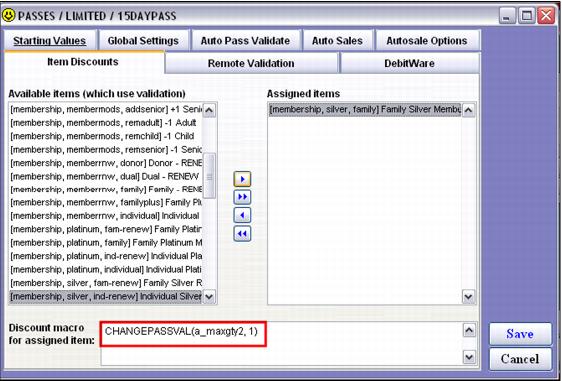563x381 pixels.
Task: Select the silver fam-renew item
Action: tap(106, 283)
